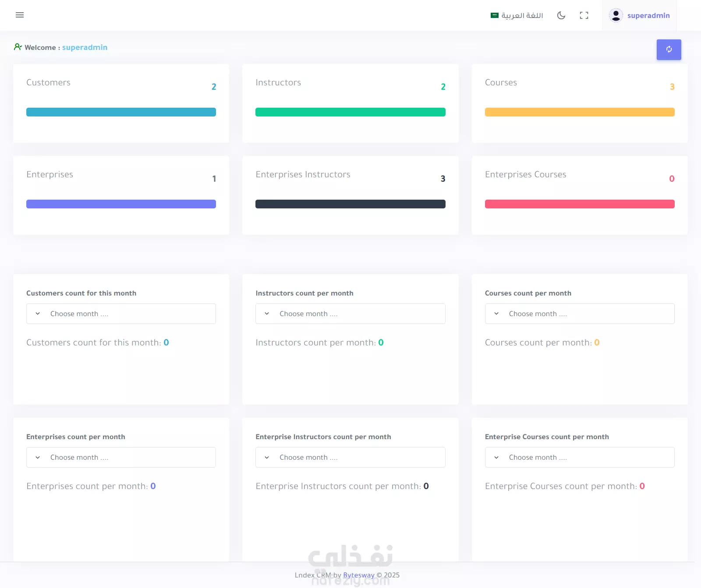The image size is (701, 588).
Task: Open the superadmin avatar icon
Action: pyautogui.click(x=616, y=15)
